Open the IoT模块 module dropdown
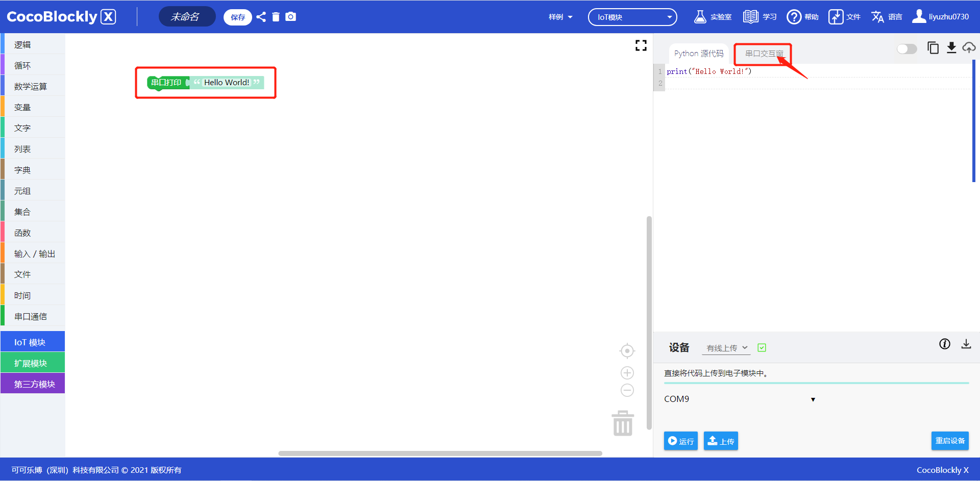The image size is (980, 481). pos(632,17)
